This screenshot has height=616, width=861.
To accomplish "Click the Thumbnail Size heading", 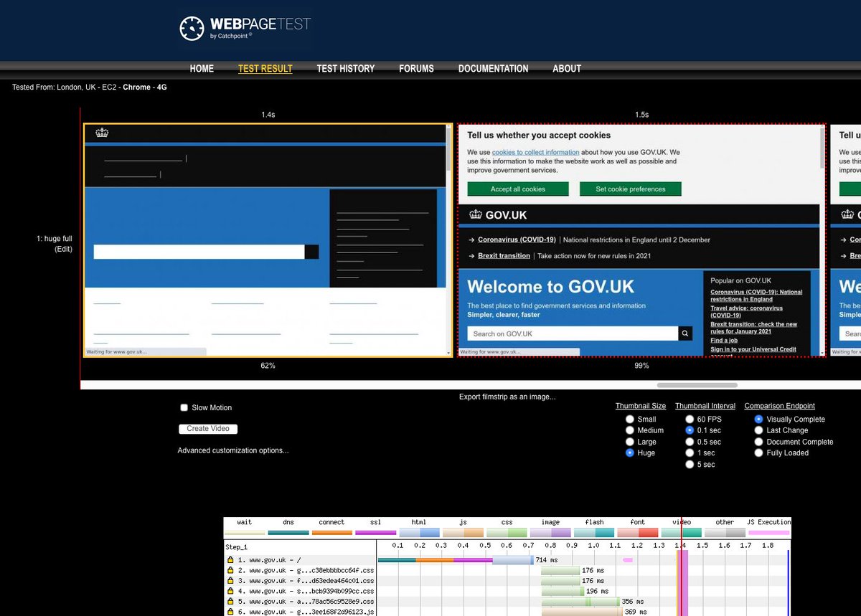I will 641,406.
